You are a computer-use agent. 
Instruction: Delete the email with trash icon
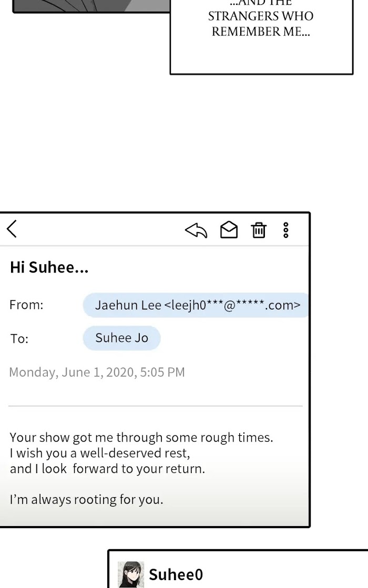[x=259, y=230]
